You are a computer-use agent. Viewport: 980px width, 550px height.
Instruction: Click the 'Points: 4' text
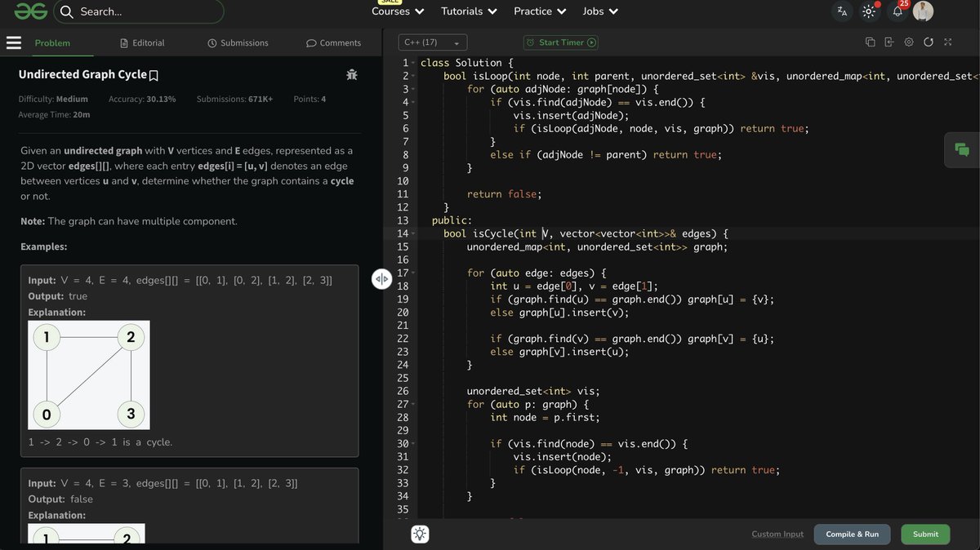point(310,99)
